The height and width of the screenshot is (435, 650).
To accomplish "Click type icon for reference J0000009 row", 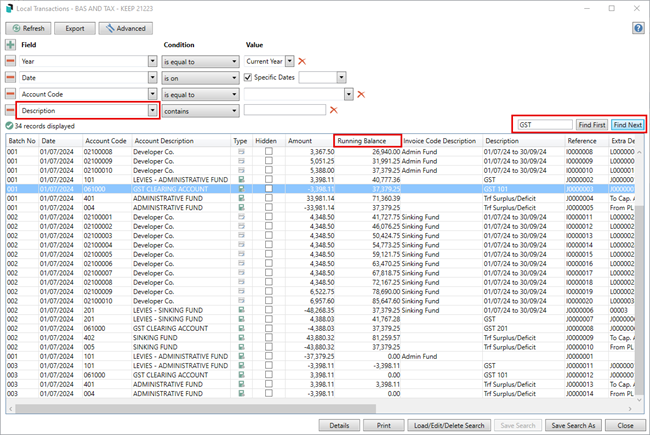I will tap(241, 338).
